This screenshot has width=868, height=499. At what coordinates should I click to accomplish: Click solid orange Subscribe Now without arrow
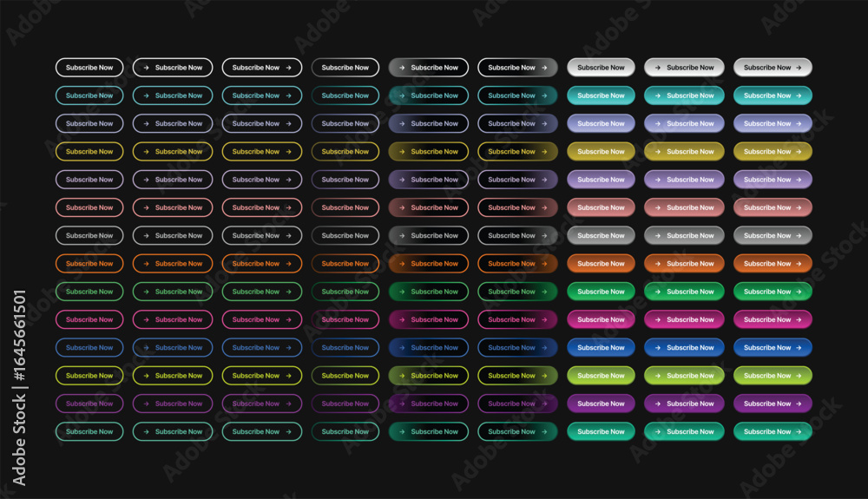pos(601,263)
